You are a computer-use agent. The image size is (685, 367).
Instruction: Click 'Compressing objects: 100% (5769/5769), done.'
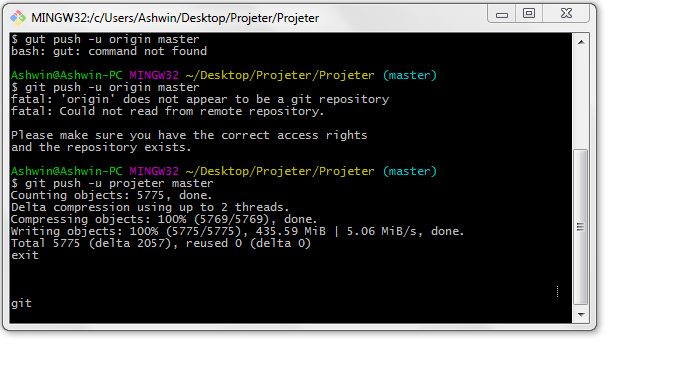tap(164, 219)
